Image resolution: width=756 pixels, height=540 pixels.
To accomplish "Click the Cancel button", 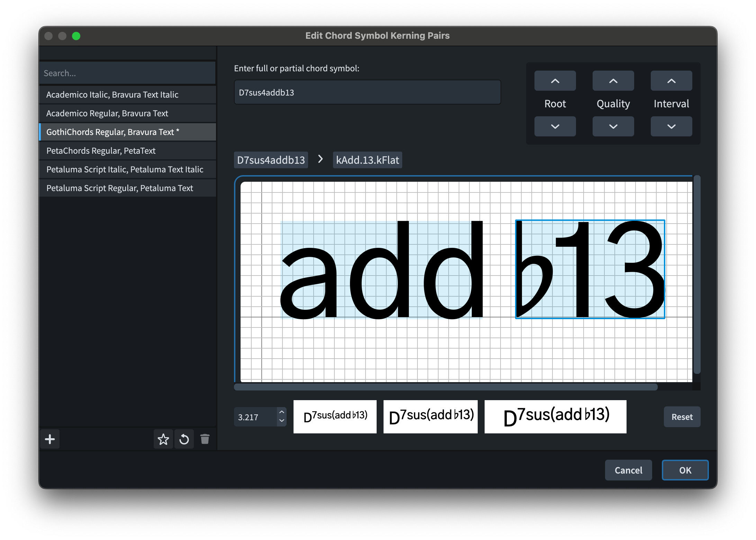I will coord(628,470).
